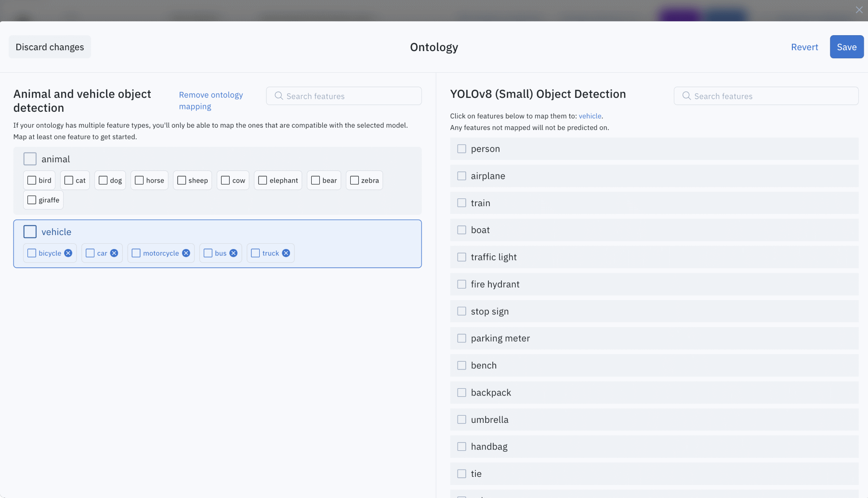Check the motorcycle feature checkbox
This screenshot has width=868, height=498.
136,253
